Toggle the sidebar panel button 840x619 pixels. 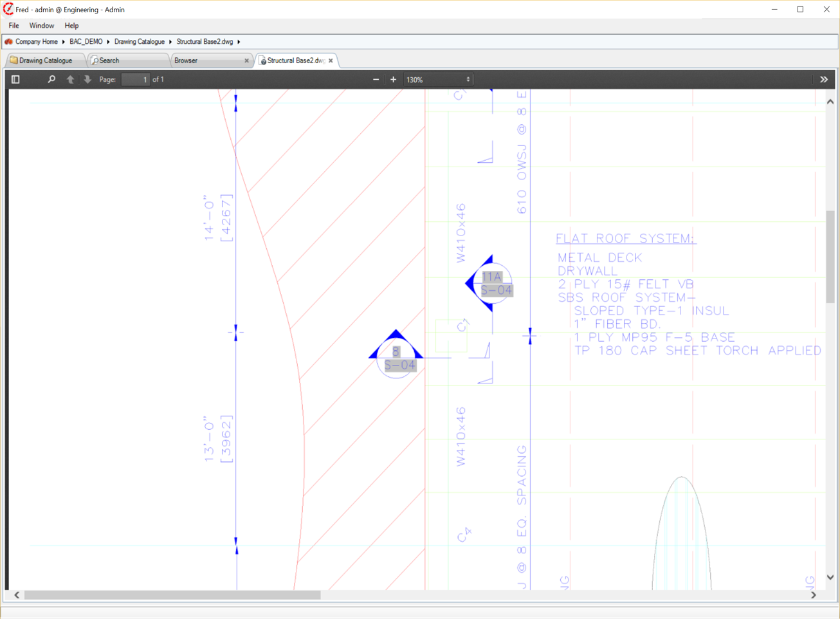point(15,80)
